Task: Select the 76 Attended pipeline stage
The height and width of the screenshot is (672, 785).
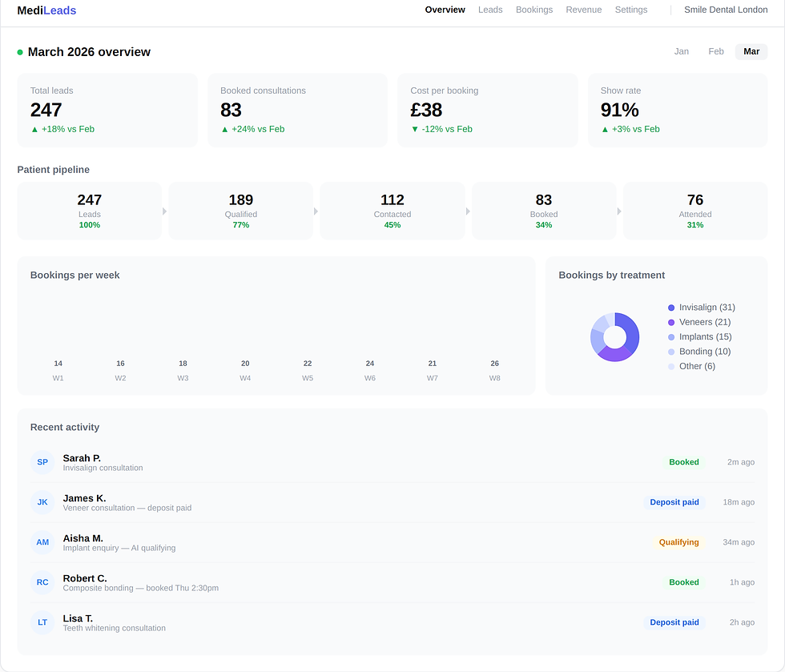Action: pyautogui.click(x=695, y=211)
